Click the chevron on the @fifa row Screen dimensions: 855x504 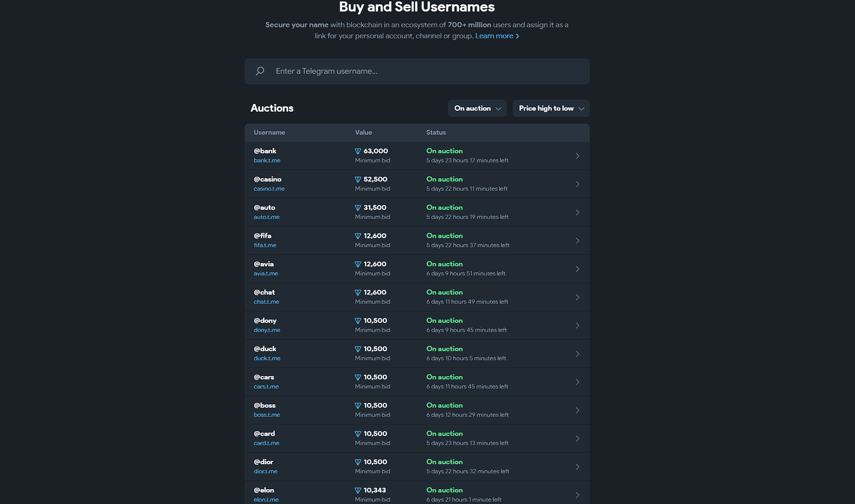(577, 241)
